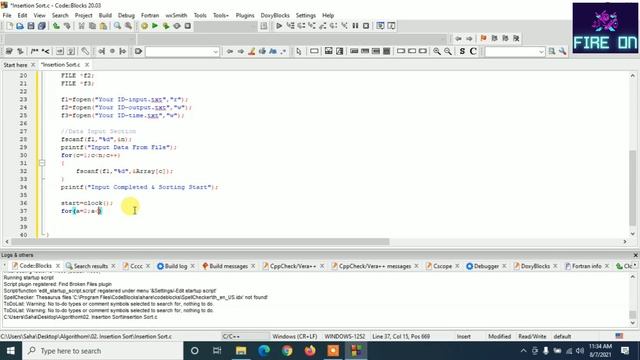Click the New file toolbar icon
The width and height of the screenshot is (640, 360).
tap(9, 26)
